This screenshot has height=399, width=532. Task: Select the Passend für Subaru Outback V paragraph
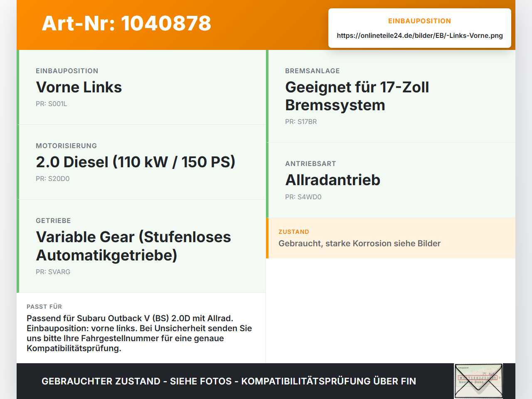pyautogui.click(x=139, y=333)
